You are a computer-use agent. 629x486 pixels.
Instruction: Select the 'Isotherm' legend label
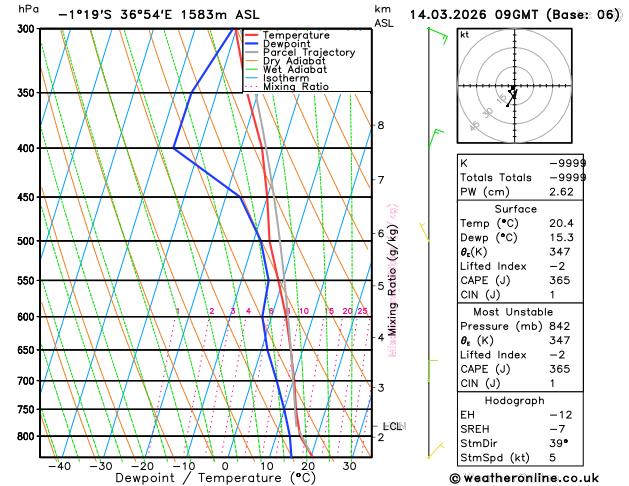click(286, 78)
